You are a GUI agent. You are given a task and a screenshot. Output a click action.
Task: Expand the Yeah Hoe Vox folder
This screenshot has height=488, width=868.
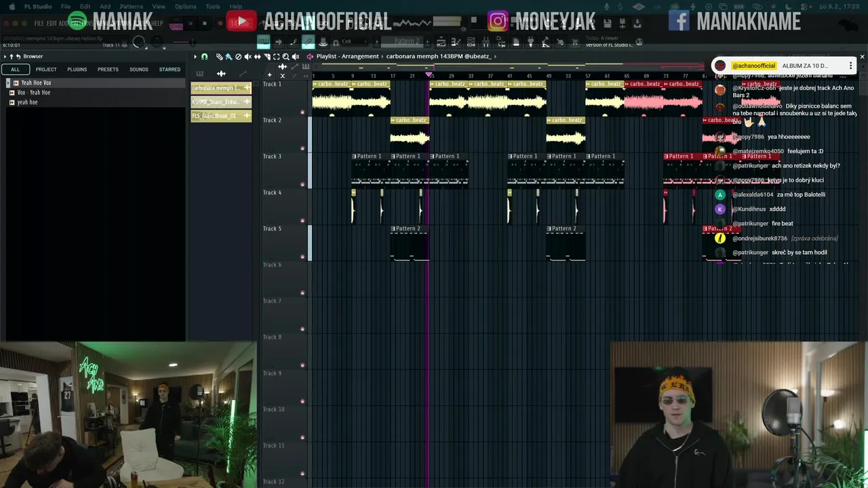(x=8, y=83)
